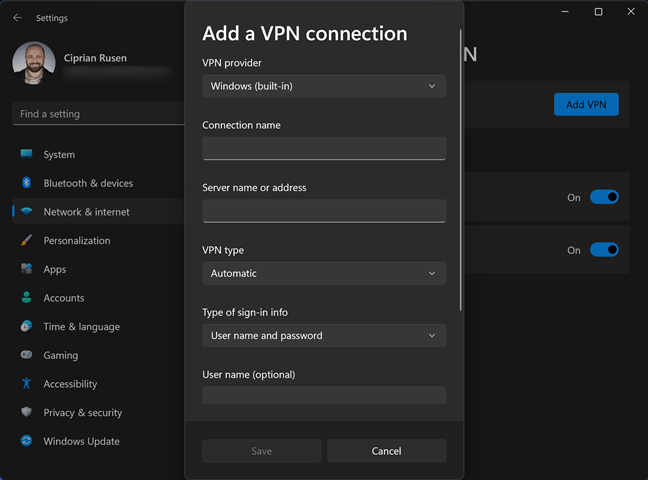Click Server name or address field
The width and height of the screenshot is (648, 480).
[324, 211]
